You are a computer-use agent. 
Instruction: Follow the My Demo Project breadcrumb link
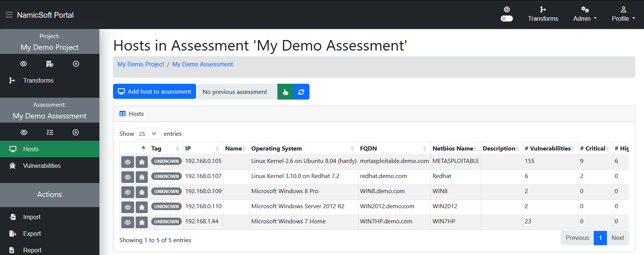tap(141, 64)
